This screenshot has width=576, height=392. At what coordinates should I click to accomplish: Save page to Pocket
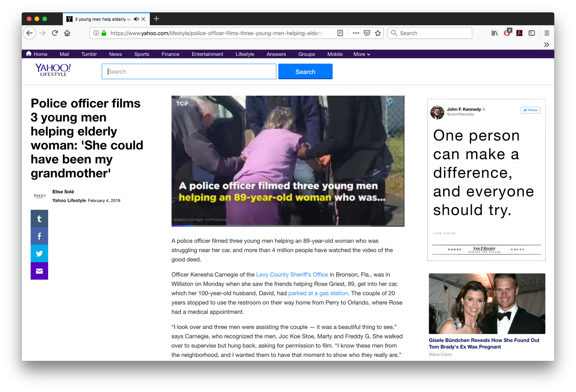point(367,33)
